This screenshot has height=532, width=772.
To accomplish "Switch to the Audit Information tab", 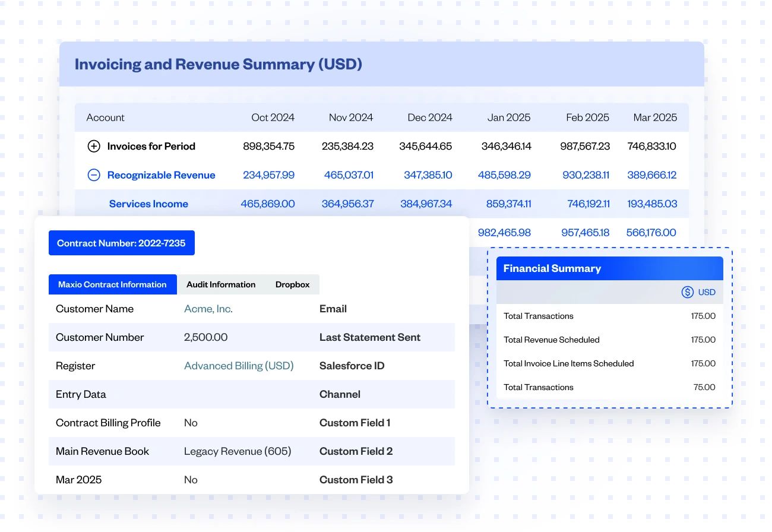I will tap(221, 284).
